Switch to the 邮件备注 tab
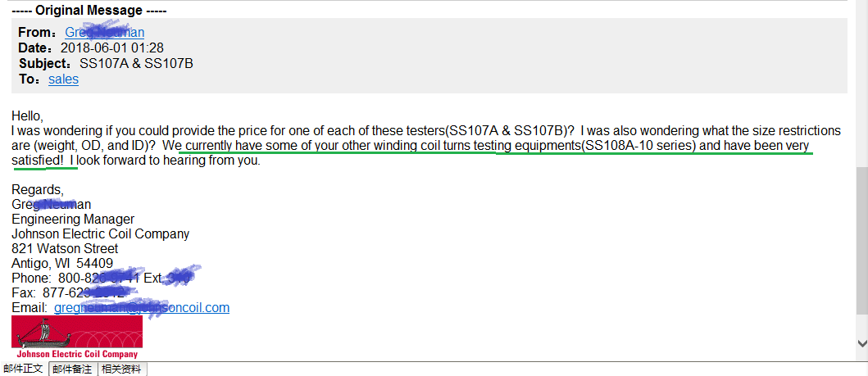The image size is (868, 376). click(x=73, y=369)
